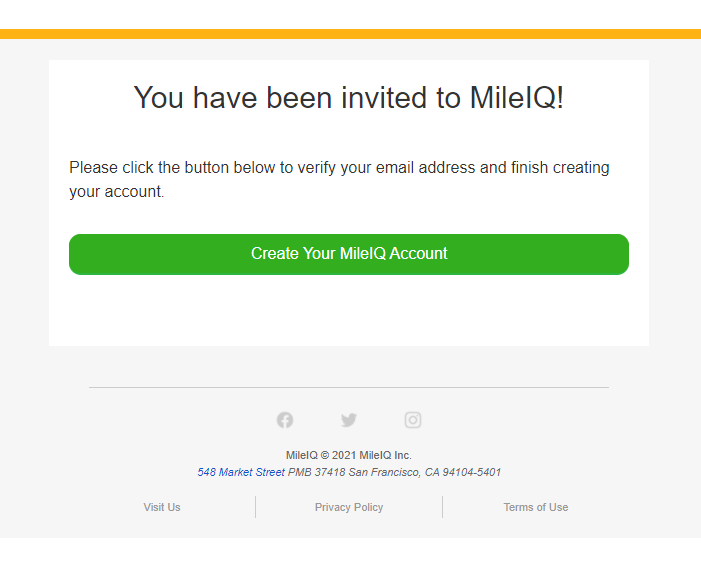
Task: Click the separator between Privacy Policy and Terms of Use
Action: click(x=442, y=507)
